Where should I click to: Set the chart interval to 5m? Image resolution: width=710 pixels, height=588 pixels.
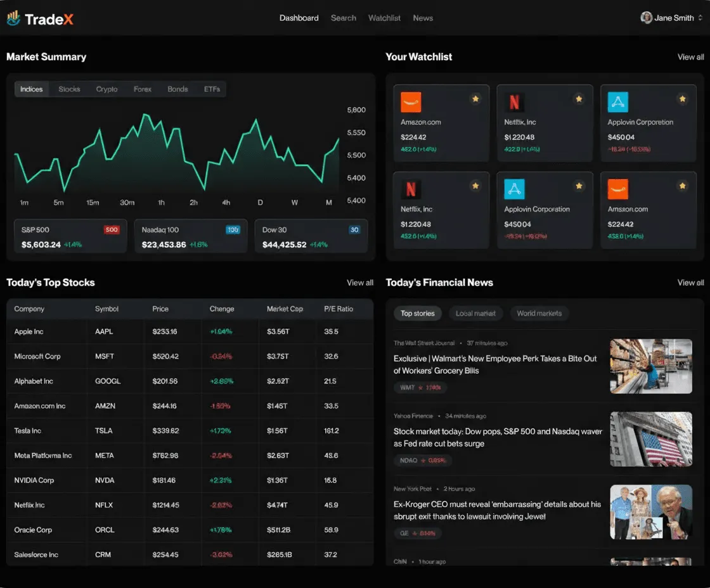coord(58,202)
